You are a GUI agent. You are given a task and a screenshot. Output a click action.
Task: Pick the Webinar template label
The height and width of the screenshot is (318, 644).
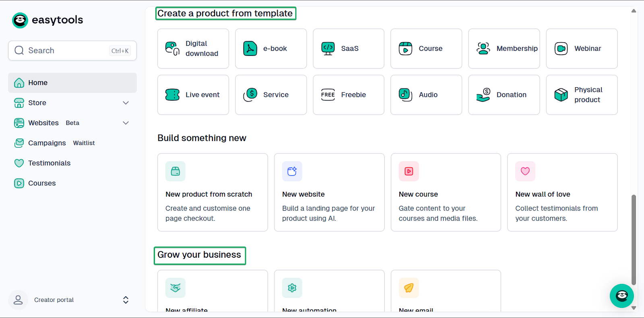tap(588, 49)
